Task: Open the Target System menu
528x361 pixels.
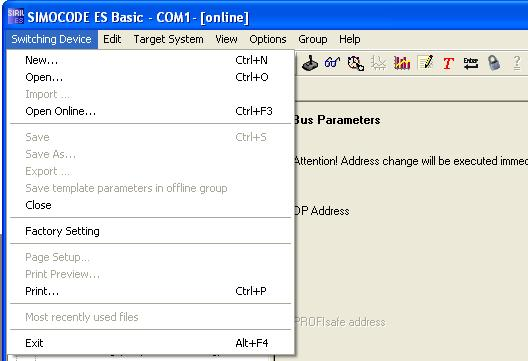Action: [x=168, y=39]
